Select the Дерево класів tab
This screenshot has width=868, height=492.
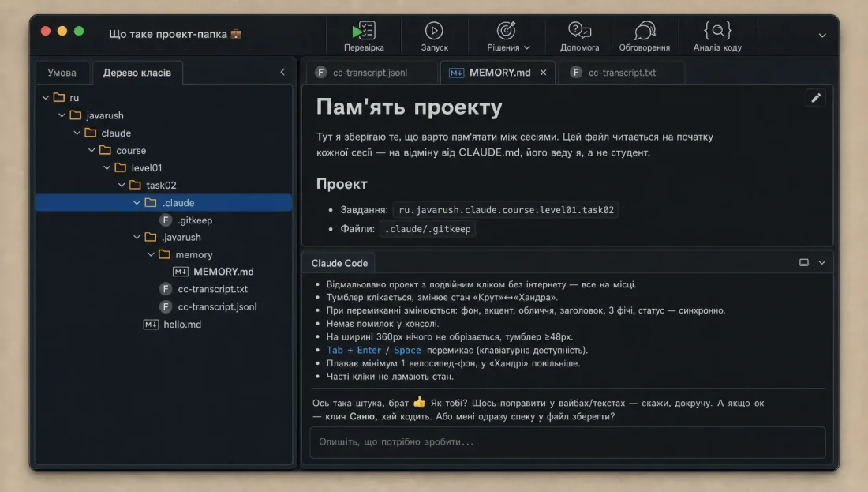[x=137, y=73]
